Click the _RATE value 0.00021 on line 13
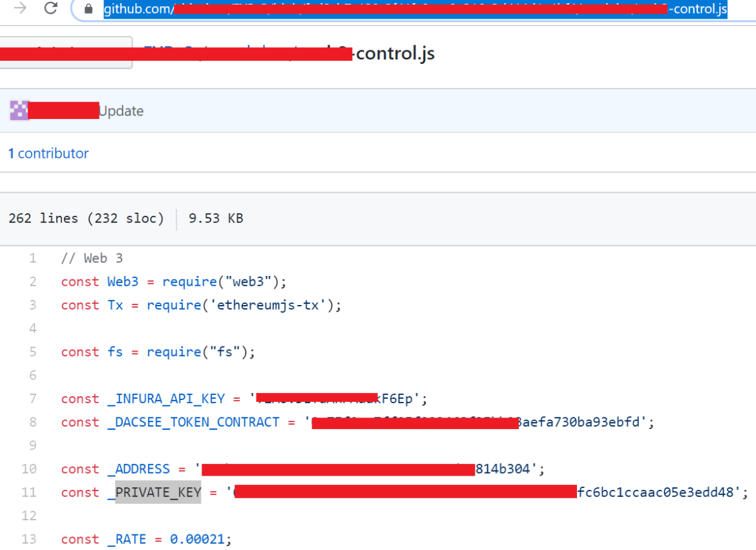 tap(196, 538)
